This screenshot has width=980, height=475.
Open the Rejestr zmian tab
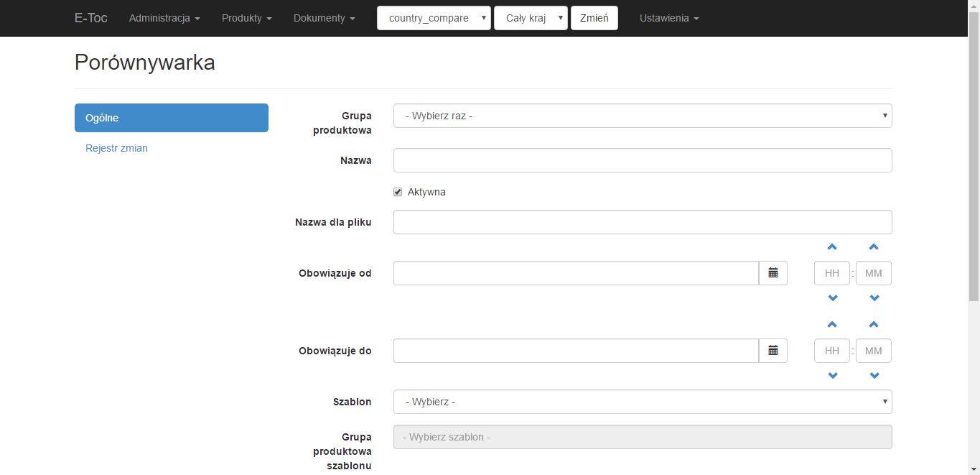[116, 148]
